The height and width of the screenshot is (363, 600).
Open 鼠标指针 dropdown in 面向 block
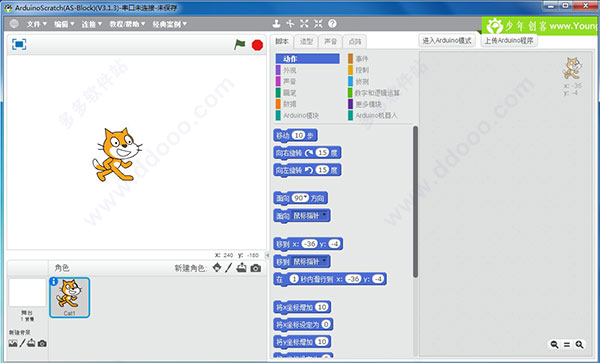[x=309, y=215]
